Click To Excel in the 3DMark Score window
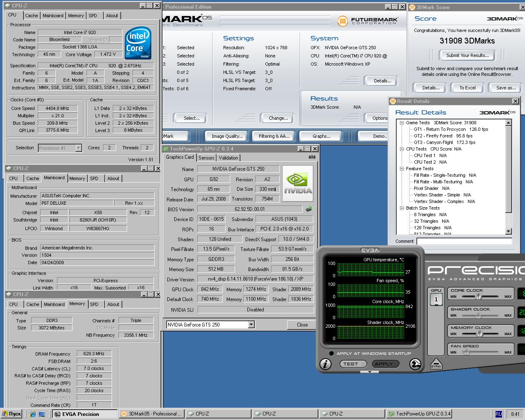The height and width of the screenshot is (420, 525). (467, 88)
